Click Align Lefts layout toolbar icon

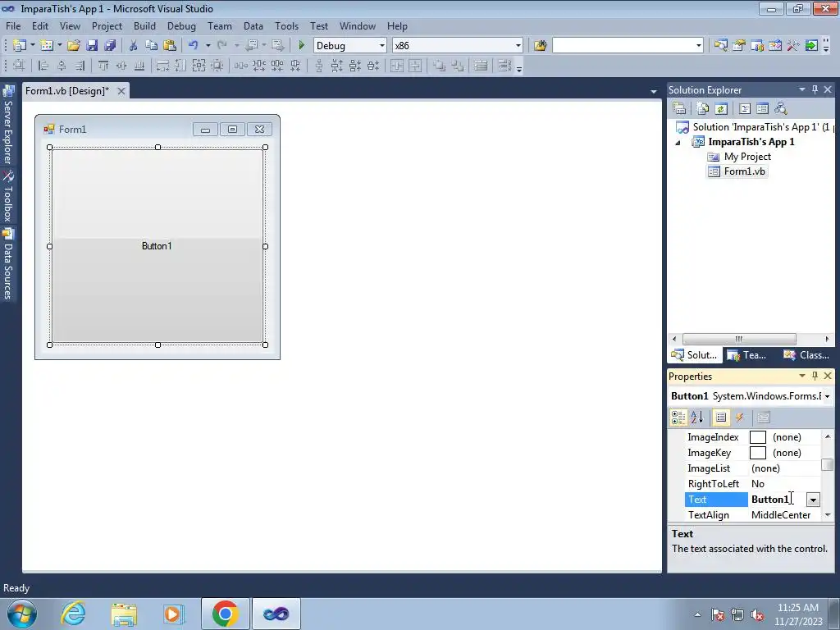(44, 66)
